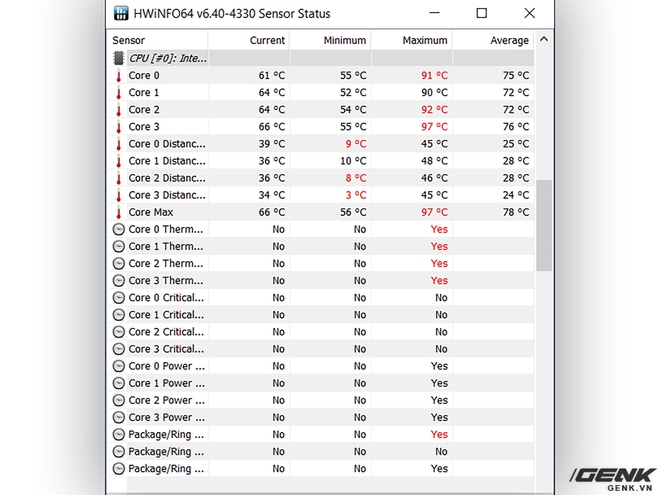Click the thermometer icon beside Core 1 Distanc...
The width and height of the screenshot is (660, 495).
point(119,161)
